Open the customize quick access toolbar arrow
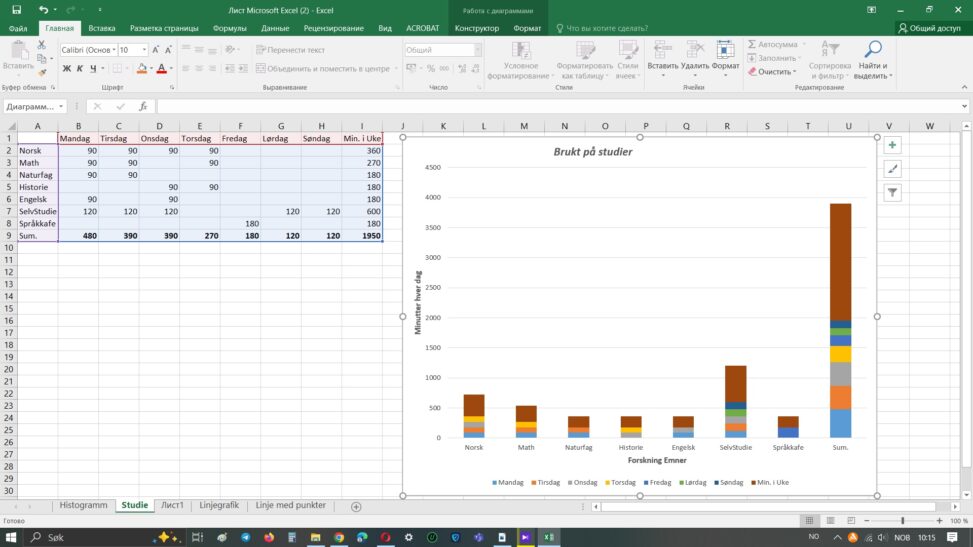973x547 pixels. [100, 10]
